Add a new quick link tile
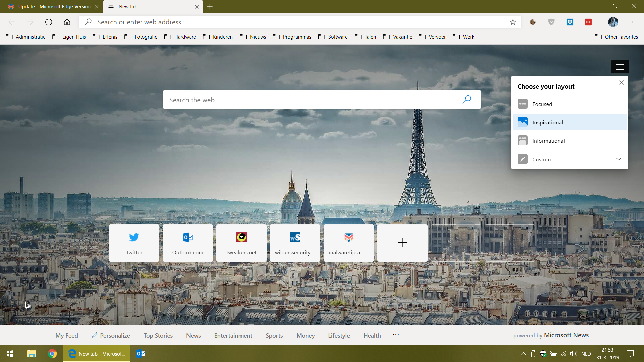Screen dimensions: 644x362 402,243
